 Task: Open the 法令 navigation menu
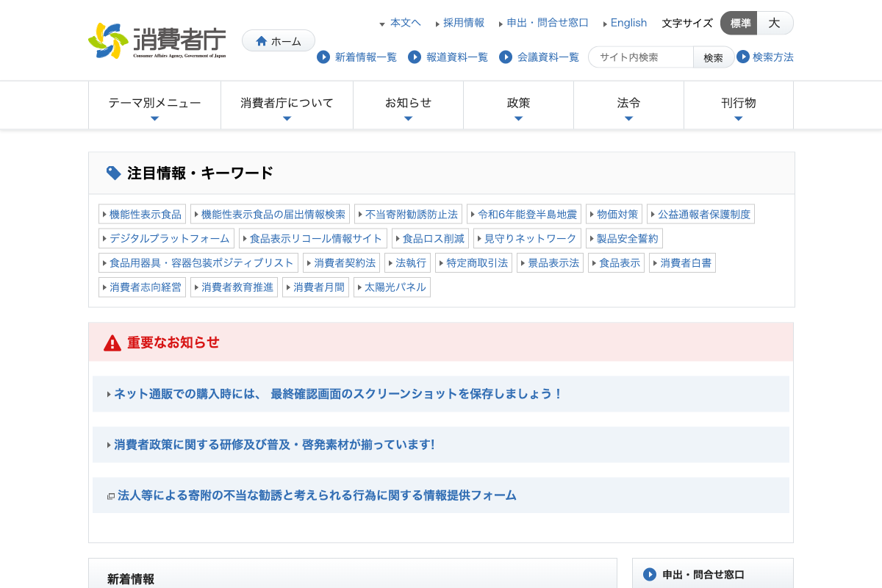click(628, 105)
